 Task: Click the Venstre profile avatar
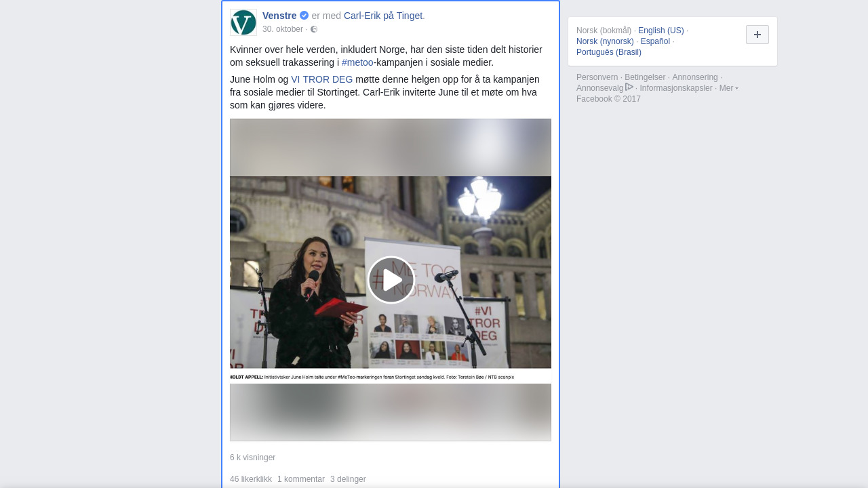(243, 22)
